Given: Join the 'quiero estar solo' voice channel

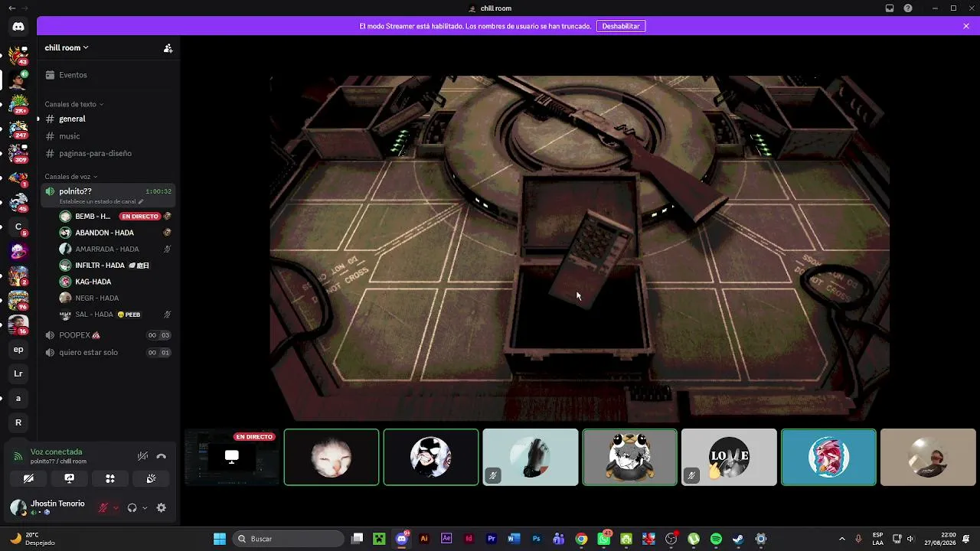Looking at the screenshot, I should point(108,352).
